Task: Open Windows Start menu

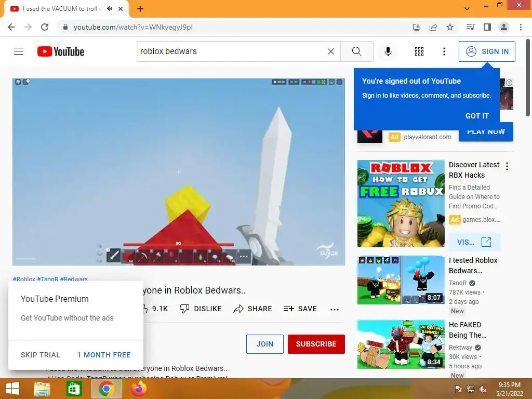Action: (x=12, y=389)
